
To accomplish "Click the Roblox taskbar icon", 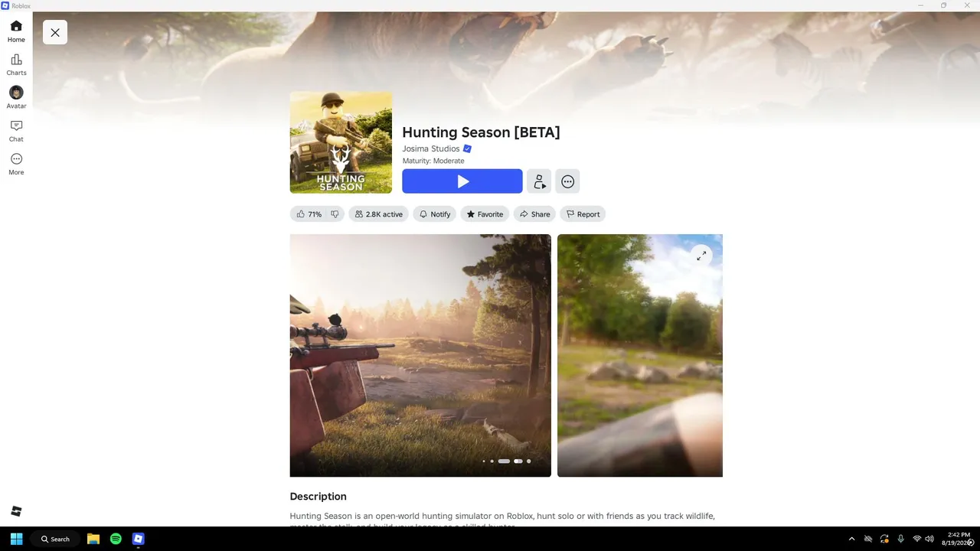I will coord(138,539).
